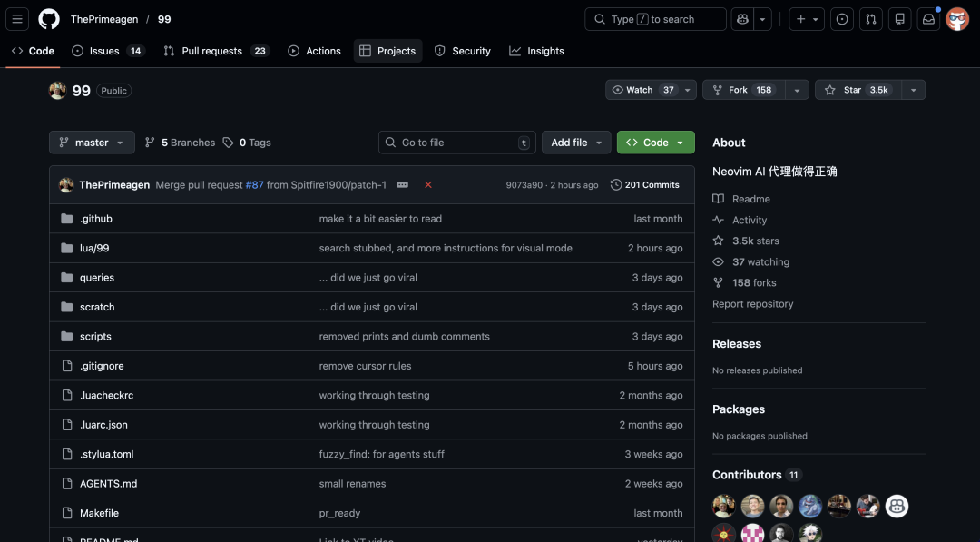Click the Copilot contributor avatar
Image resolution: width=980 pixels, height=542 pixels.
coord(897,506)
